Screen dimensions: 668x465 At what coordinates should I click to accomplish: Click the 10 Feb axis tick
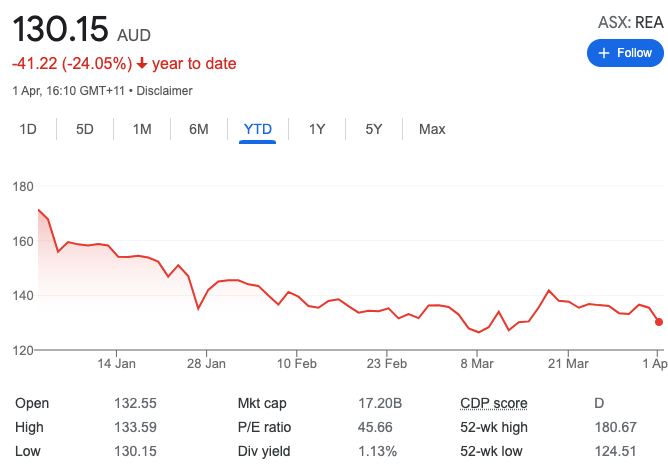(x=297, y=364)
